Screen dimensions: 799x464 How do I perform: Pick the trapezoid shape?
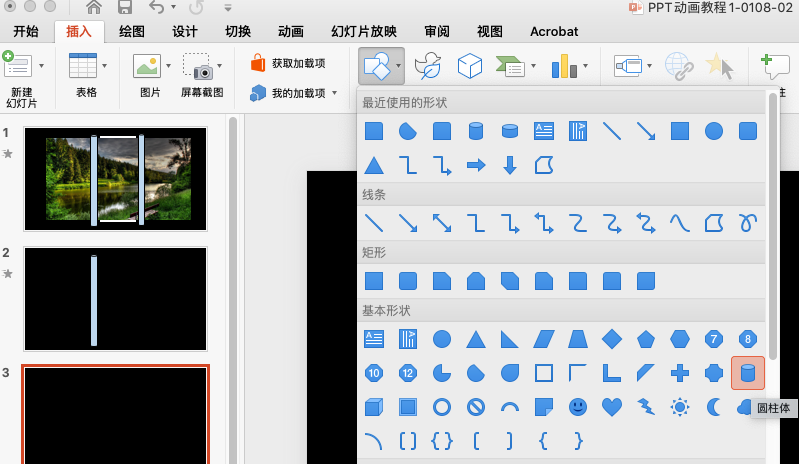click(578, 339)
